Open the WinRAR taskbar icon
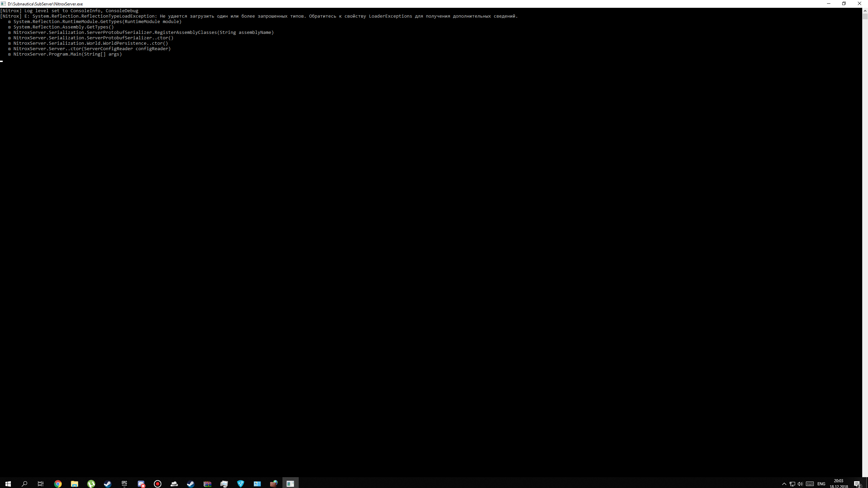Image resolution: width=868 pixels, height=488 pixels. 208,484
